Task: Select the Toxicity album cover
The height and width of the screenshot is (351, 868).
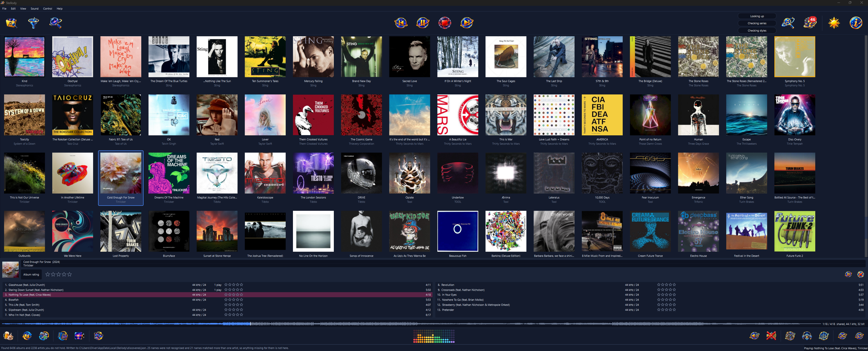Action: [x=24, y=115]
